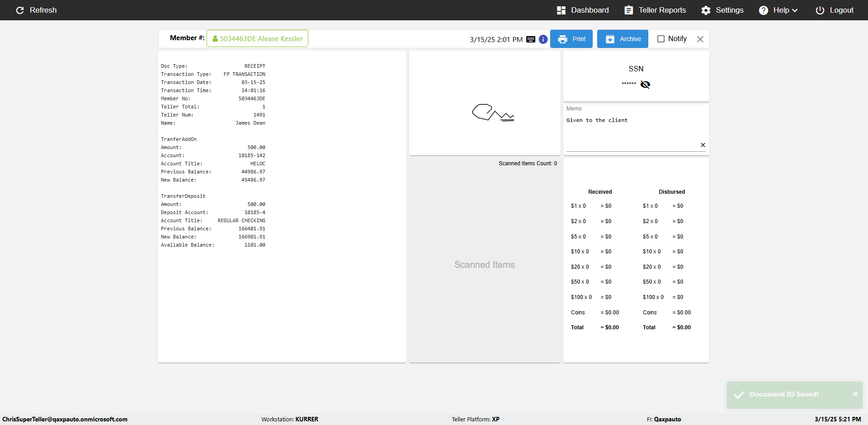868x425 pixels.
Task: Print the receipt document
Action: (571, 39)
